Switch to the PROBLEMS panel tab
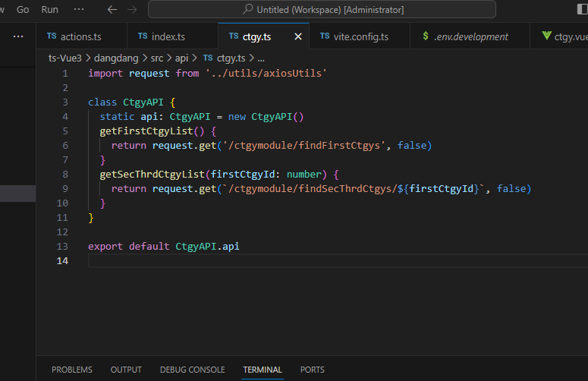Image resolution: width=588 pixels, height=381 pixels. 72,370
